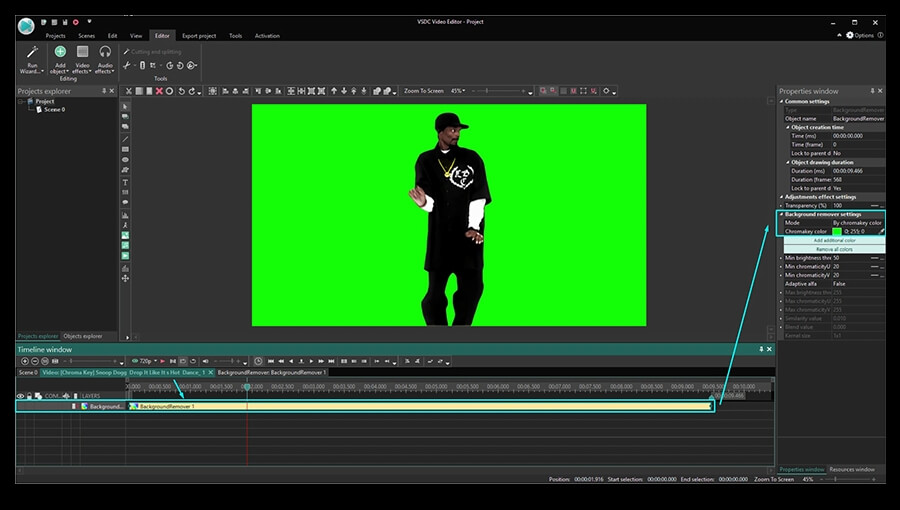Open the zoom percentage 45% dropdown

click(x=458, y=91)
